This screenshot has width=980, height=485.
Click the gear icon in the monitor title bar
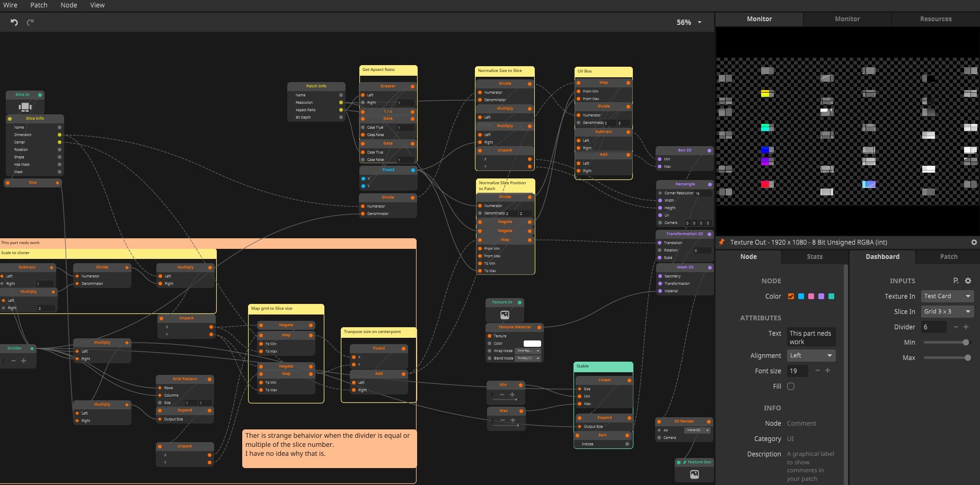pyautogui.click(x=974, y=242)
